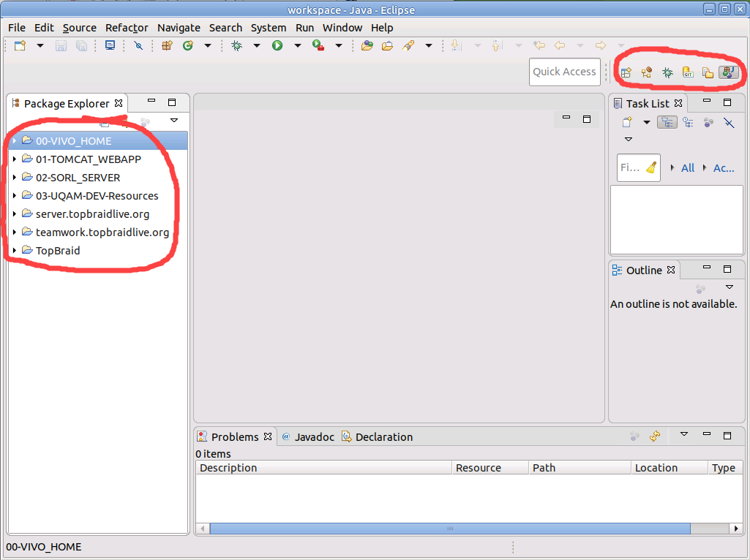Expand the 02-SORL_SERVER project
This screenshot has height=560, width=750.
click(x=15, y=177)
